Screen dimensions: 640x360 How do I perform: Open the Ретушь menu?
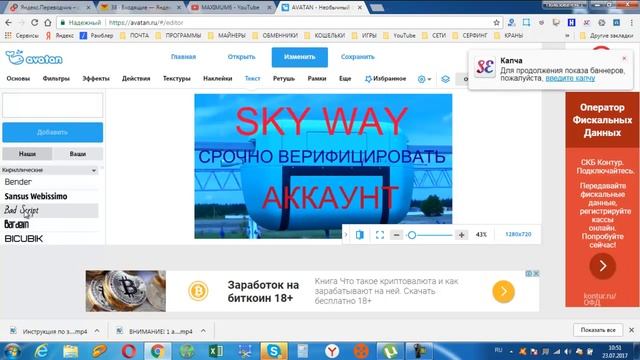[284, 78]
